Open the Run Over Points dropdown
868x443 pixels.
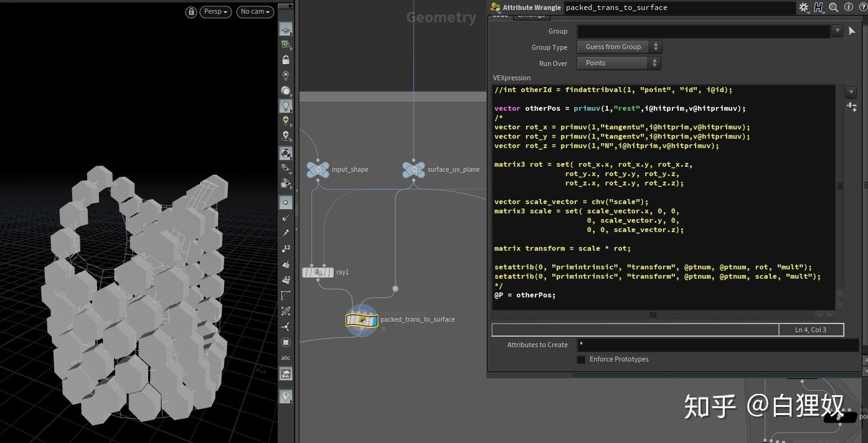coord(619,63)
